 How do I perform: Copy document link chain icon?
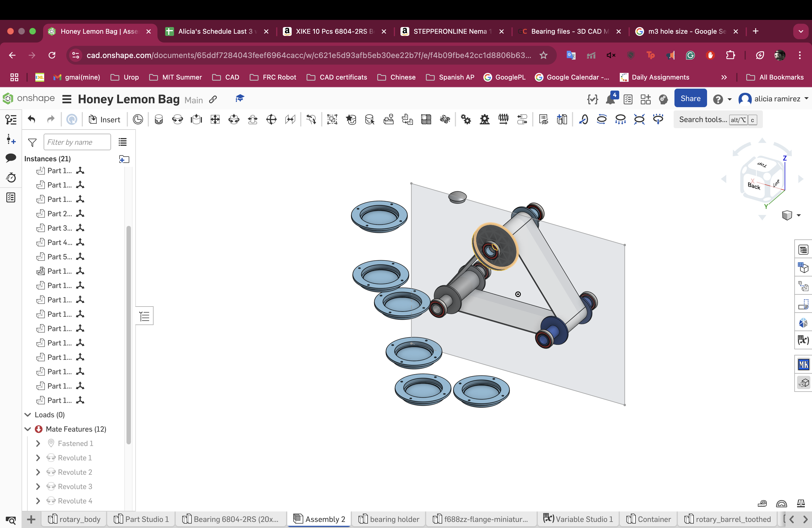coord(213,99)
